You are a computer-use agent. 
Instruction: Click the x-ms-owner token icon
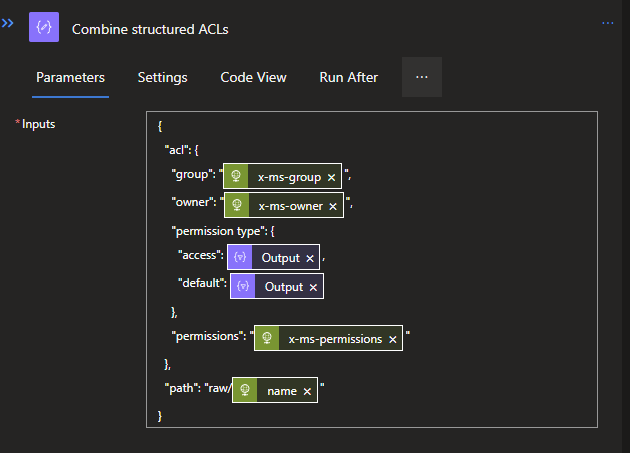(x=236, y=206)
